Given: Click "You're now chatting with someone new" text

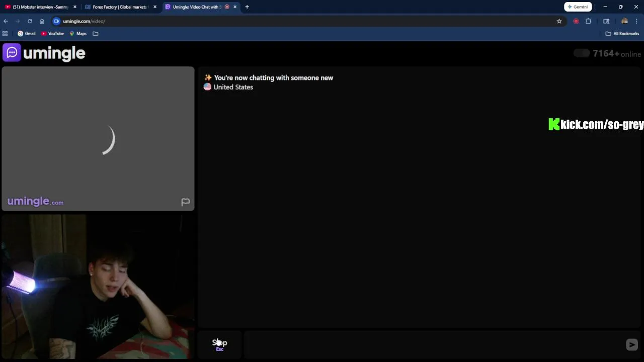Looking at the screenshot, I should [x=274, y=78].
